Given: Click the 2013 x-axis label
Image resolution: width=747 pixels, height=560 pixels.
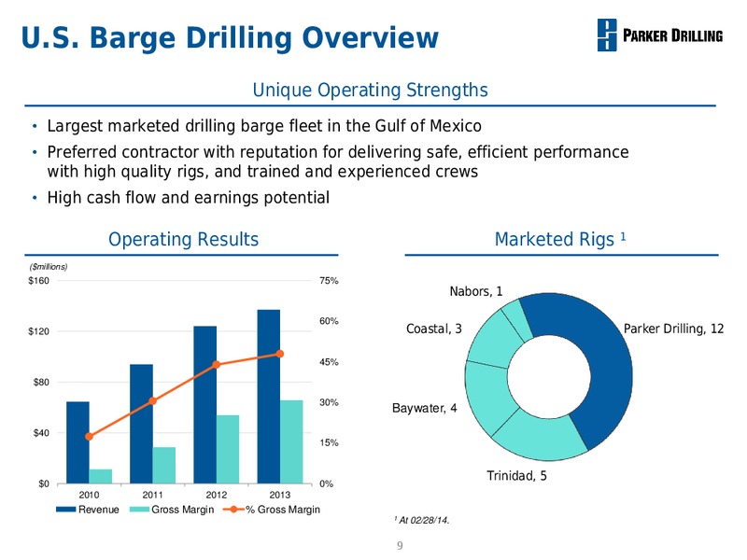Looking at the screenshot, I should pos(280,496).
